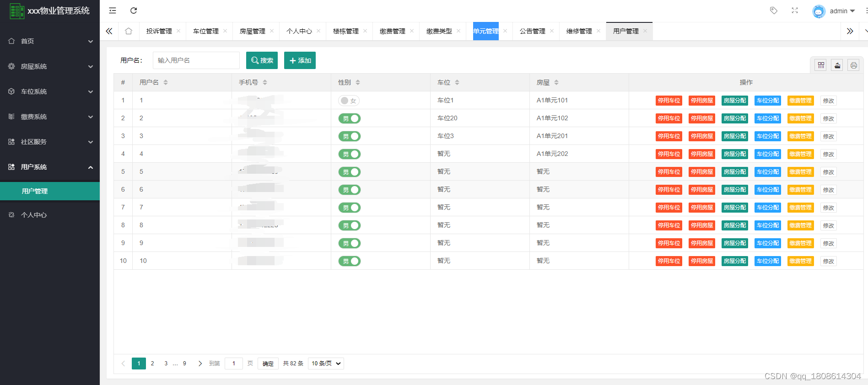This screenshot has width=868, height=385.
Task: Close the 缴费类型 tab
Action: pos(458,31)
